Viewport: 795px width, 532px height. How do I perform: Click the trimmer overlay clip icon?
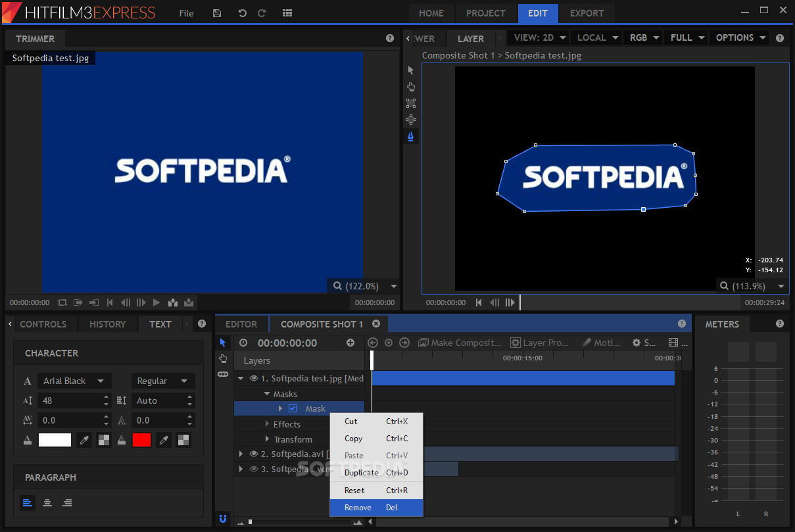point(189,302)
